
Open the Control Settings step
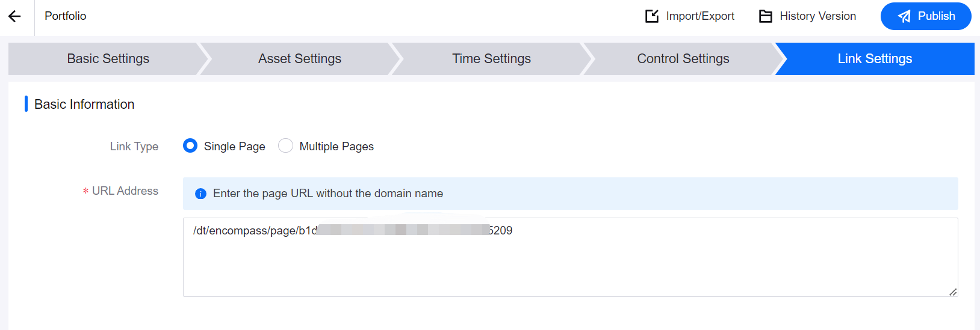coord(683,59)
